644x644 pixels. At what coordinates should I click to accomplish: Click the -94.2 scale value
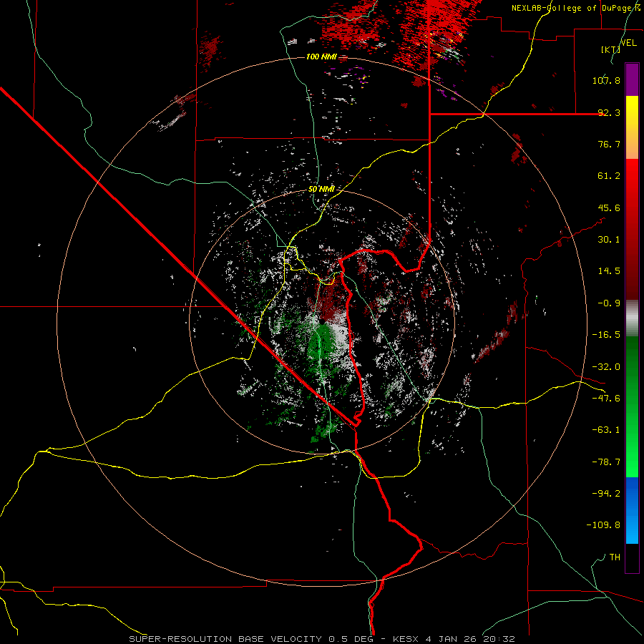pyautogui.click(x=606, y=493)
